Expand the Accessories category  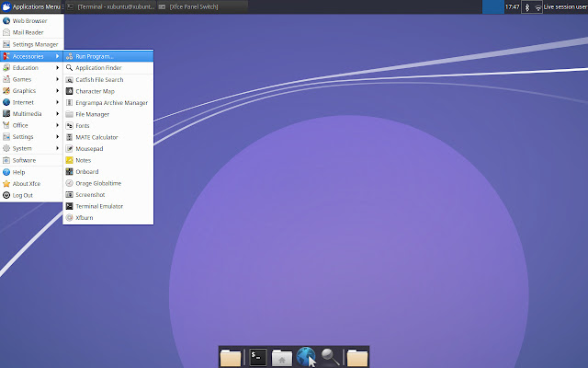click(31, 56)
